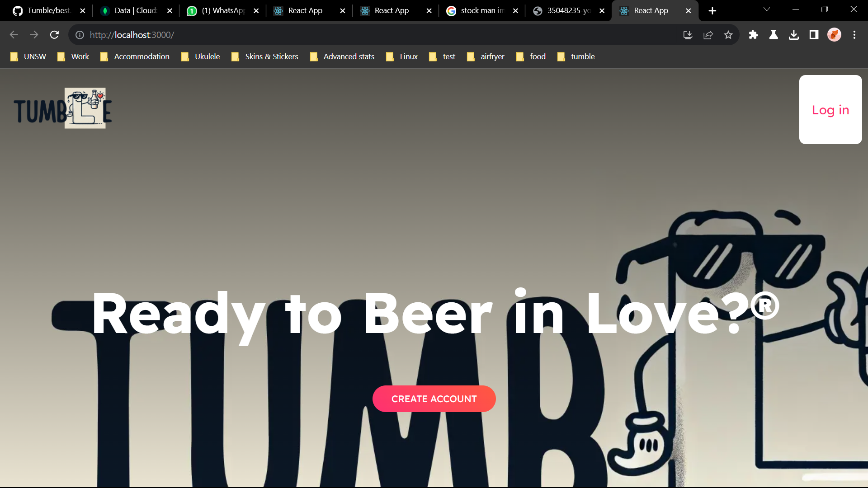This screenshot has width=868, height=488.
Task: Open the browser Downloads icon
Action: (x=793, y=35)
